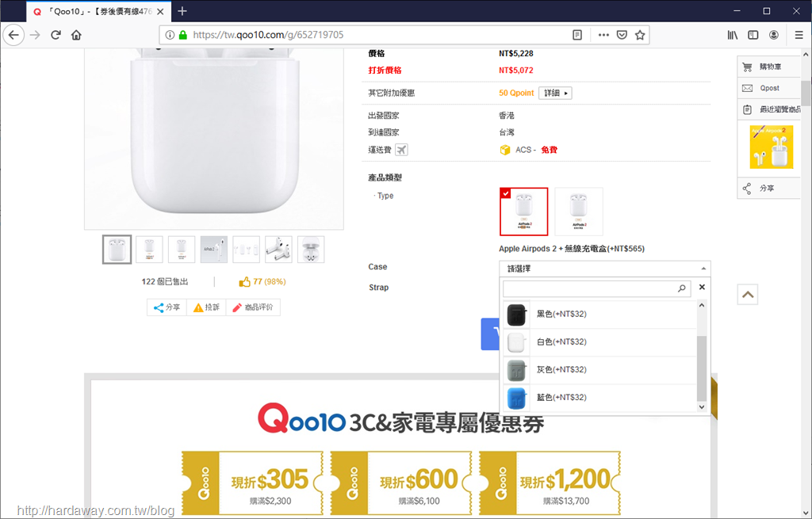Bookmark this page with the star
Image resolution: width=812 pixels, height=519 pixels.
(640, 35)
